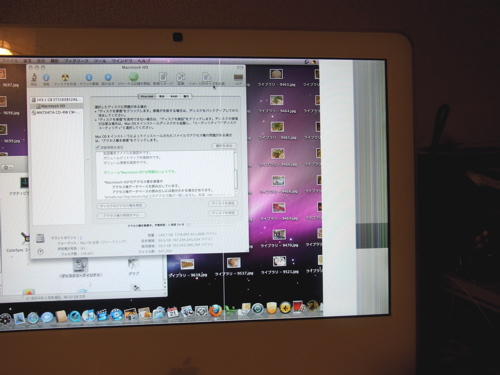Click the Unmount toolbar icon
The height and width of the screenshot is (375, 500).
(89, 77)
